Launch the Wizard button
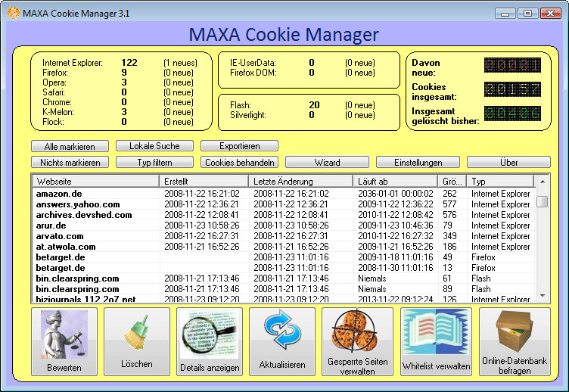 point(327,162)
